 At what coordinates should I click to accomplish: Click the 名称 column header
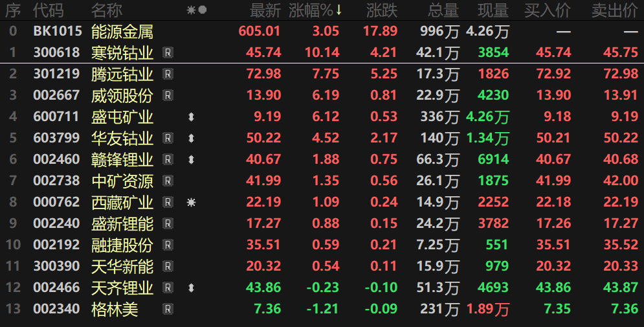[107, 10]
